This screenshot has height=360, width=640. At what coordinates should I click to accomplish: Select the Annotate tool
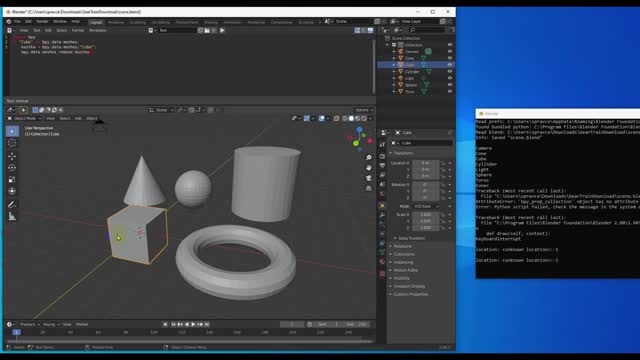coord(12,204)
